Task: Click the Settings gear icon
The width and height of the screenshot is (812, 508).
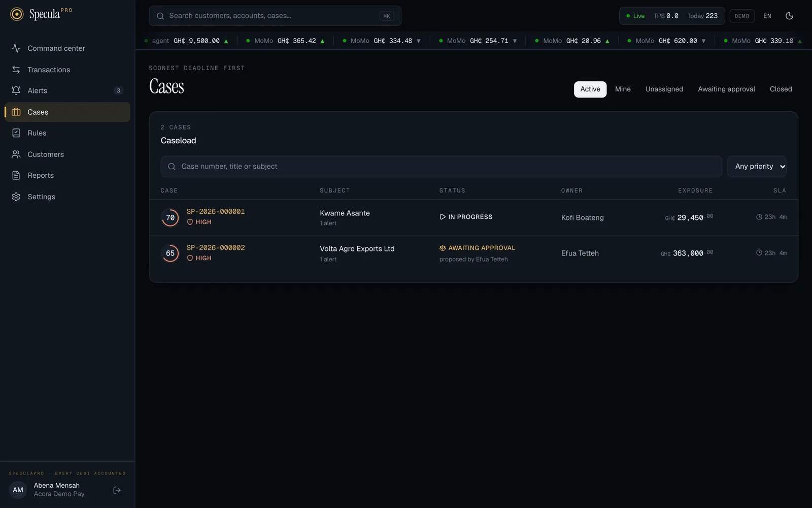Action: coord(16,197)
